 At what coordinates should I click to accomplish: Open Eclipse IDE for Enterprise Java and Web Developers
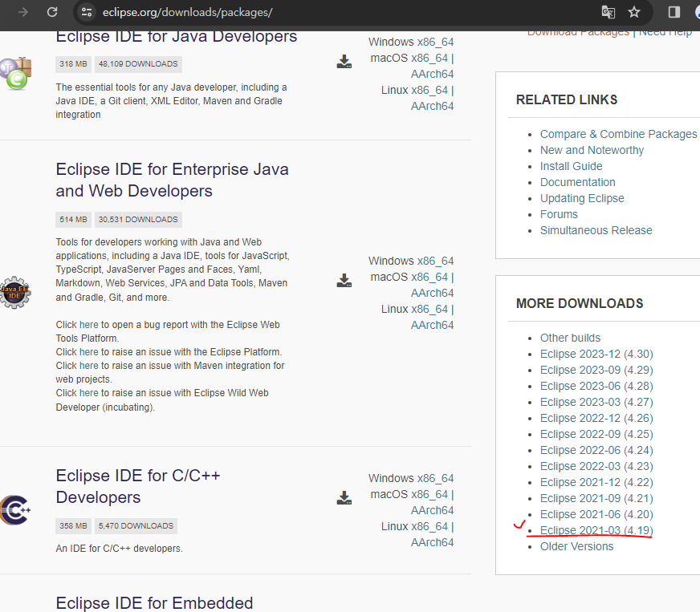pyautogui.click(x=172, y=180)
